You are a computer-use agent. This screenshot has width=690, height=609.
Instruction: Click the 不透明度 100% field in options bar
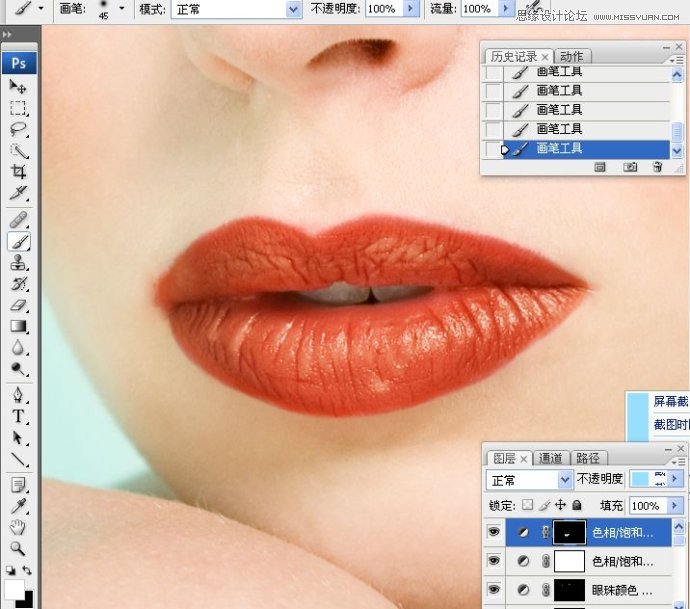pos(384,8)
